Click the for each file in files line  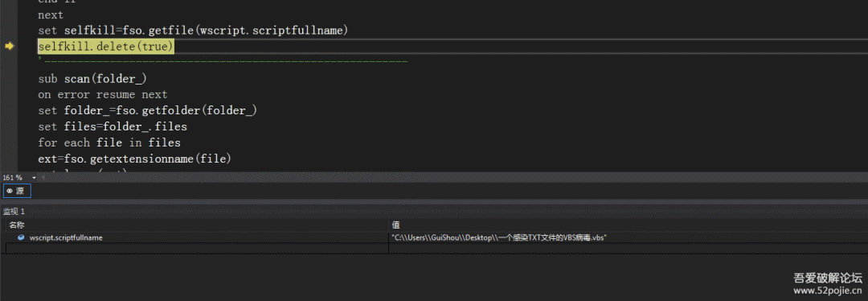pyautogui.click(x=109, y=142)
